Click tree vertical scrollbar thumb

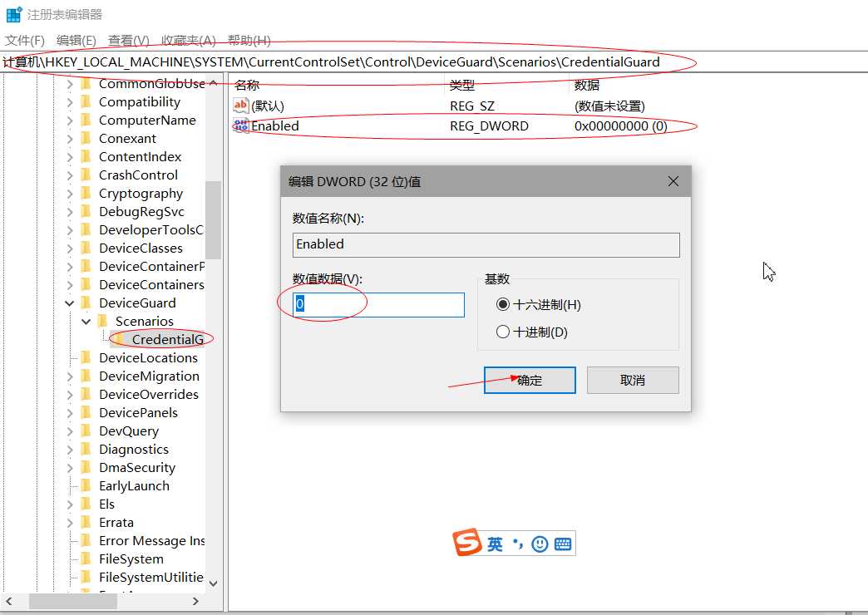click(x=213, y=219)
